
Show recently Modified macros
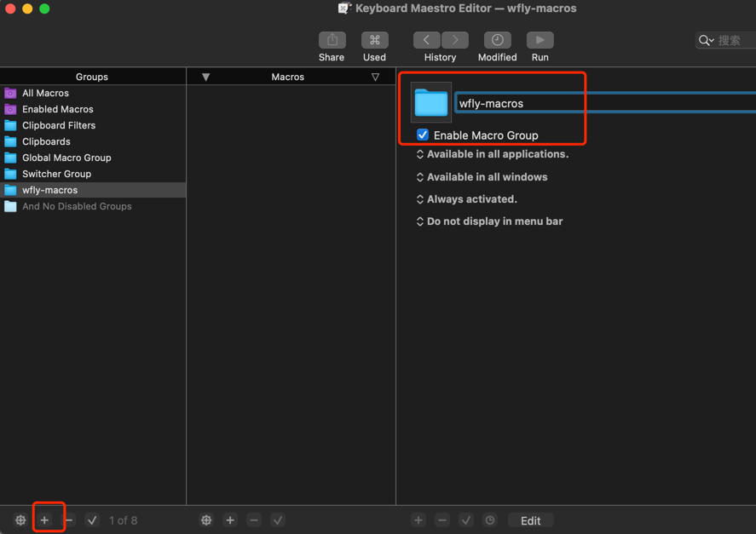497,40
